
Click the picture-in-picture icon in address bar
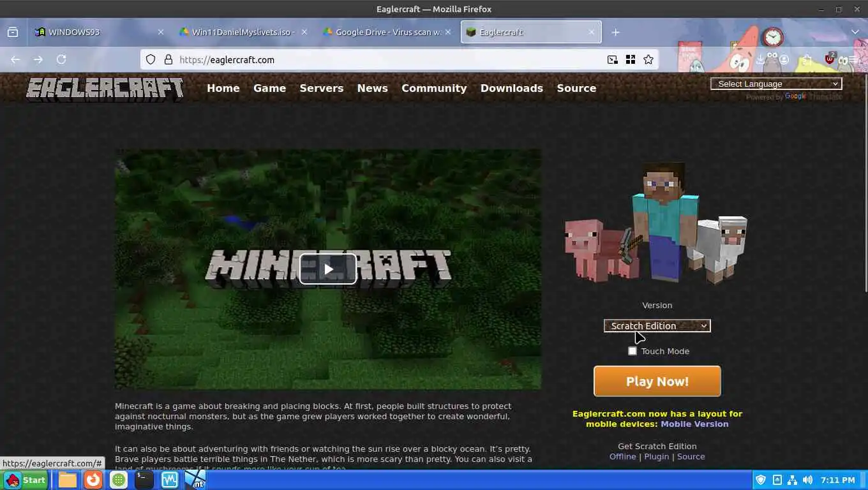[613, 59]
